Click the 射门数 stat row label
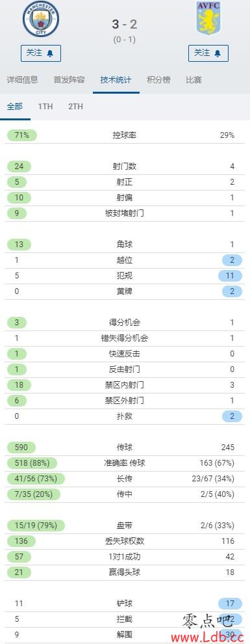This screenshot has height=644, width=250. tap(125, 167)
